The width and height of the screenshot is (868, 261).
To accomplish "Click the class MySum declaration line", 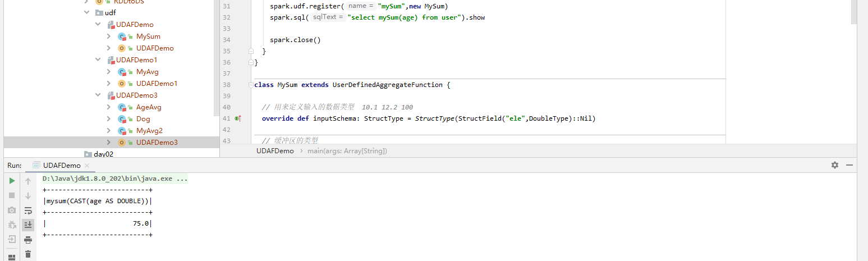I will tap(352, 85).
